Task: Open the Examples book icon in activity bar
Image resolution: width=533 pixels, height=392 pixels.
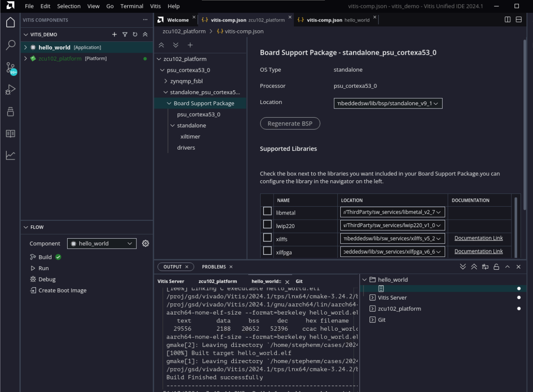Action: tap(10, 133)
